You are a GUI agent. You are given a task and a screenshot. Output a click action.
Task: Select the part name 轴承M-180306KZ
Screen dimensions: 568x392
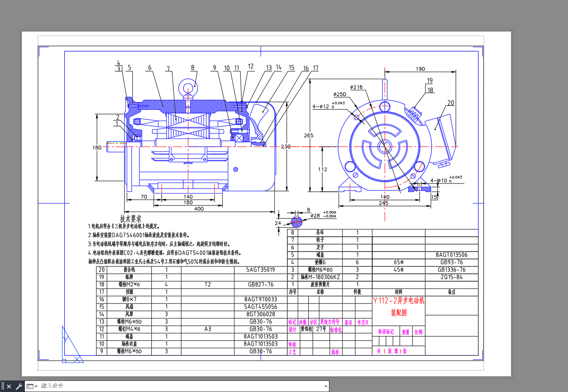320,277
